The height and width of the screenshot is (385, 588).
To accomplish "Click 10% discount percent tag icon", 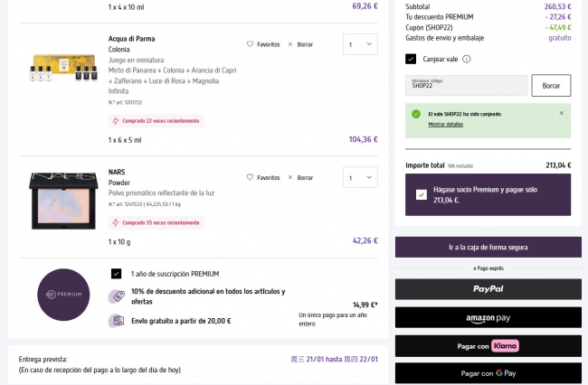I will (116, 296).
